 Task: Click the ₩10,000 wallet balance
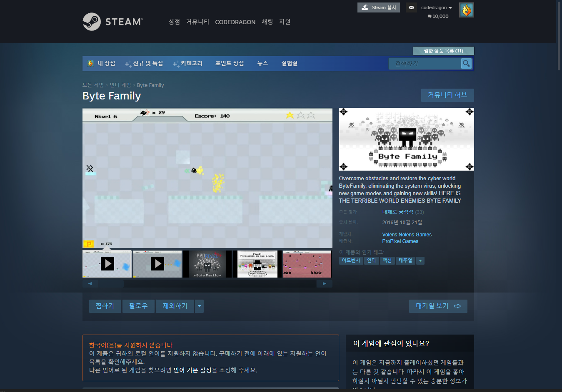pos(438,16)
